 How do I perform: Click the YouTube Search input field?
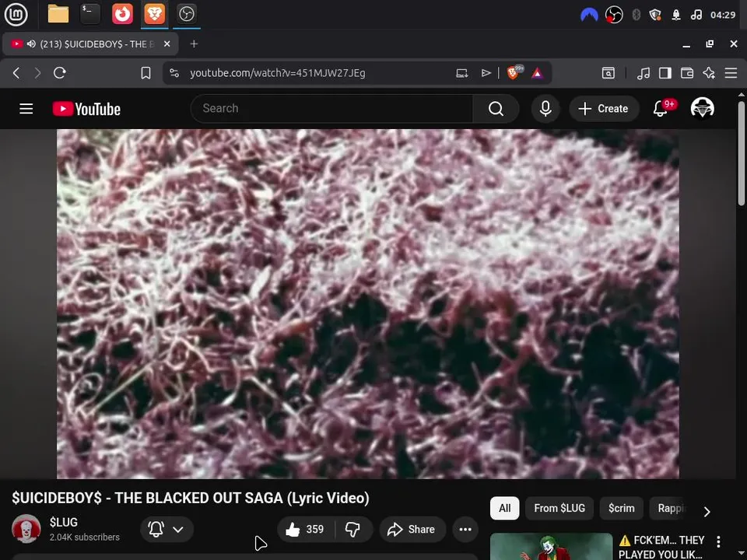(331, 109)
